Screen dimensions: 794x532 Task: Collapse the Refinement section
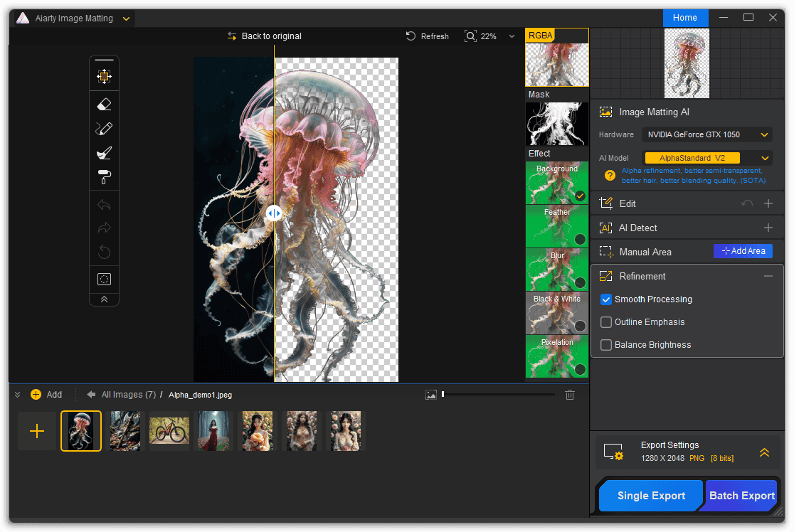click(768, 277)
